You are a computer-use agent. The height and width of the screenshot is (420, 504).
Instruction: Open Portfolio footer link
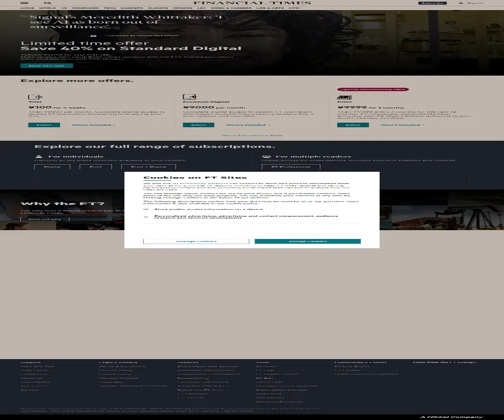(x=266, y=366)
